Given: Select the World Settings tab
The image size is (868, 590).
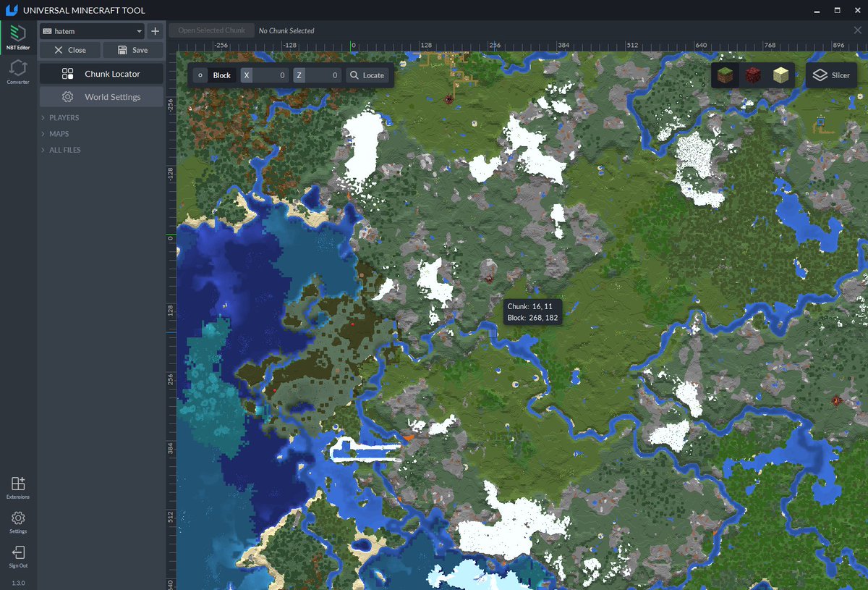Looking at the screenshot, I should click(101, 97).
